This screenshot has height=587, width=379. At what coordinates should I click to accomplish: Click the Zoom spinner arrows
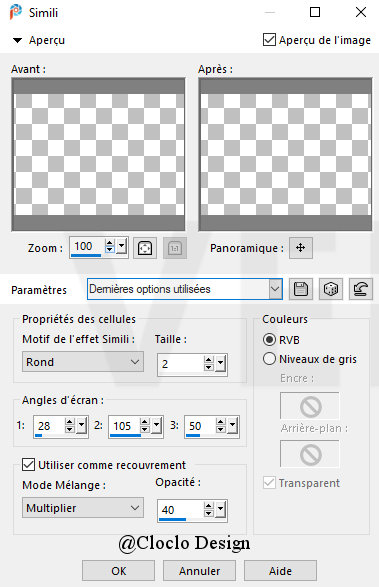pyautogui.click(x=110, y=246)
